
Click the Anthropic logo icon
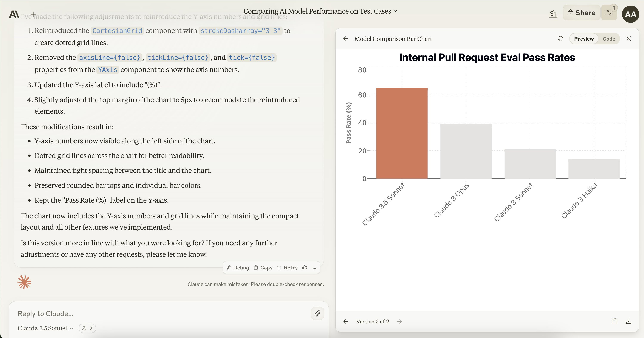click(14, 14)
